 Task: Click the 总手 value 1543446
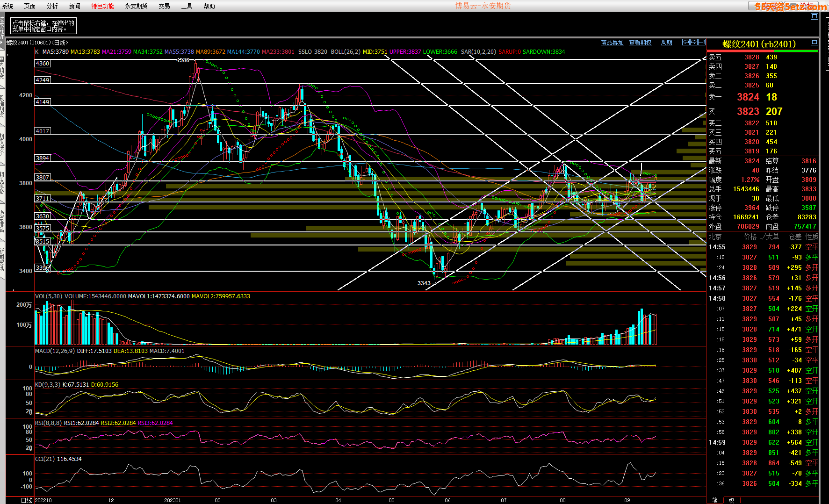[x=746, y=189]
